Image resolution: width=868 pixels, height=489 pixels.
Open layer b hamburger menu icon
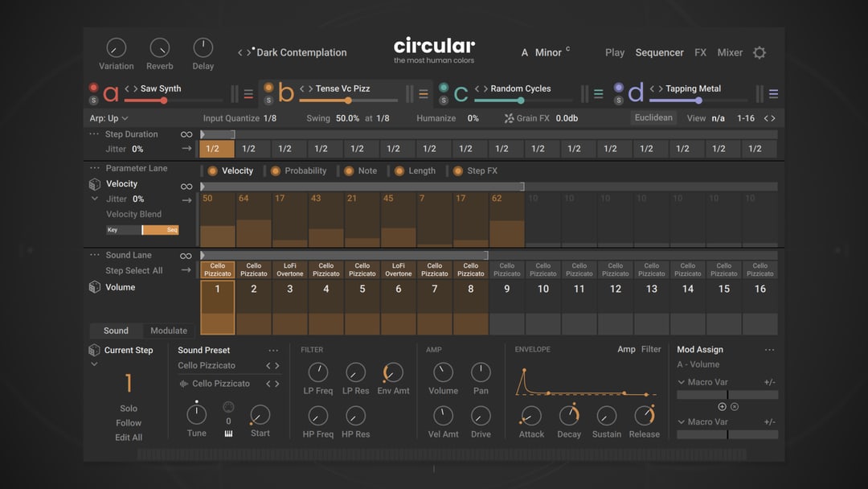(424, 94)
